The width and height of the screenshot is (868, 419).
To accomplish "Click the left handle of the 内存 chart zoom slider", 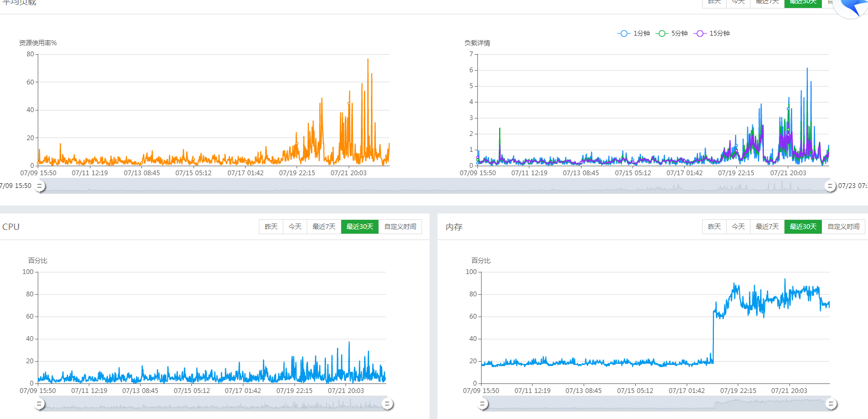I will pyautogui.click(x=482, y=404).
